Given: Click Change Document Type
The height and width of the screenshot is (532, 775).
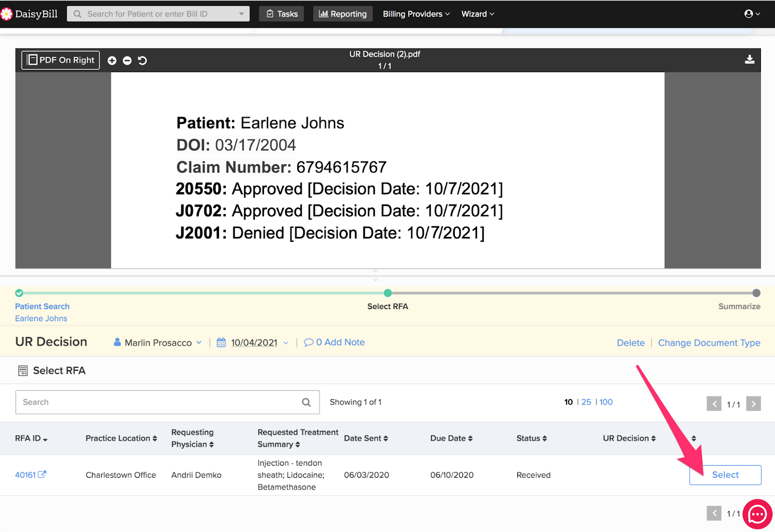Looking at the screenshot, I should [x=709, y=343].
